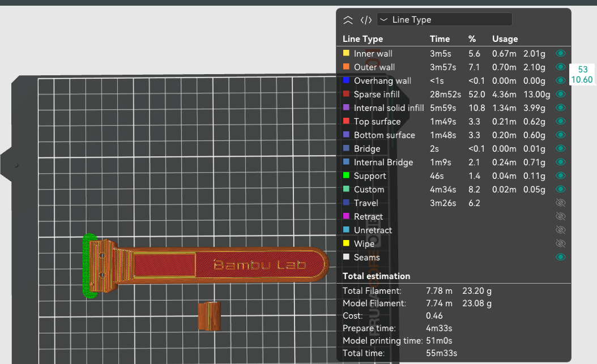Click the Time column header
This screenshot has width=597, height=364.
440,39
